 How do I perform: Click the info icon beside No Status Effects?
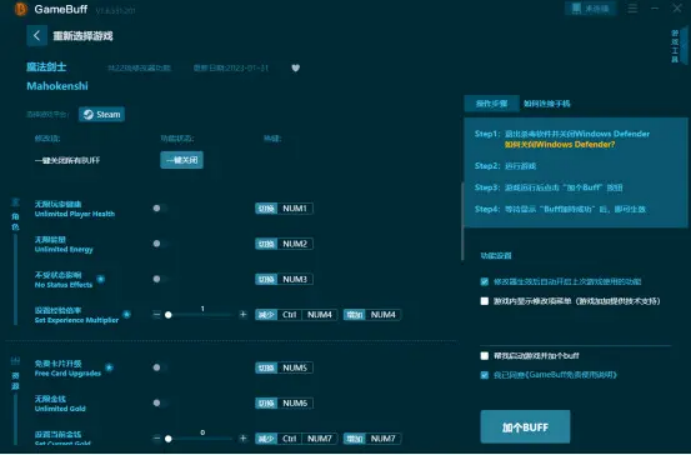point(101,279)
